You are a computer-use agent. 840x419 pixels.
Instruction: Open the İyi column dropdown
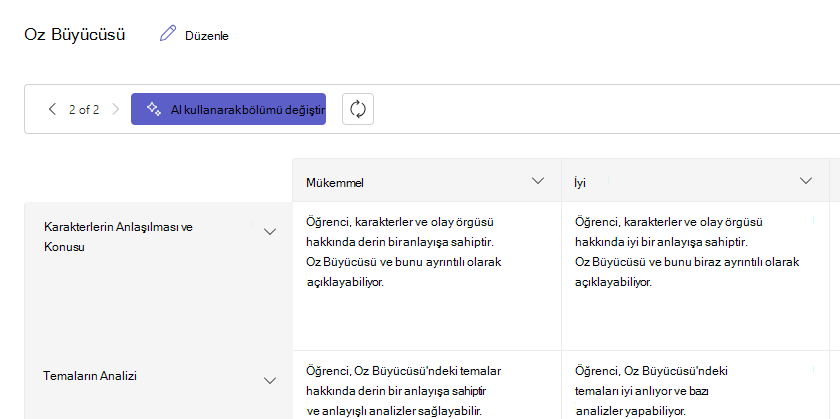806,181
